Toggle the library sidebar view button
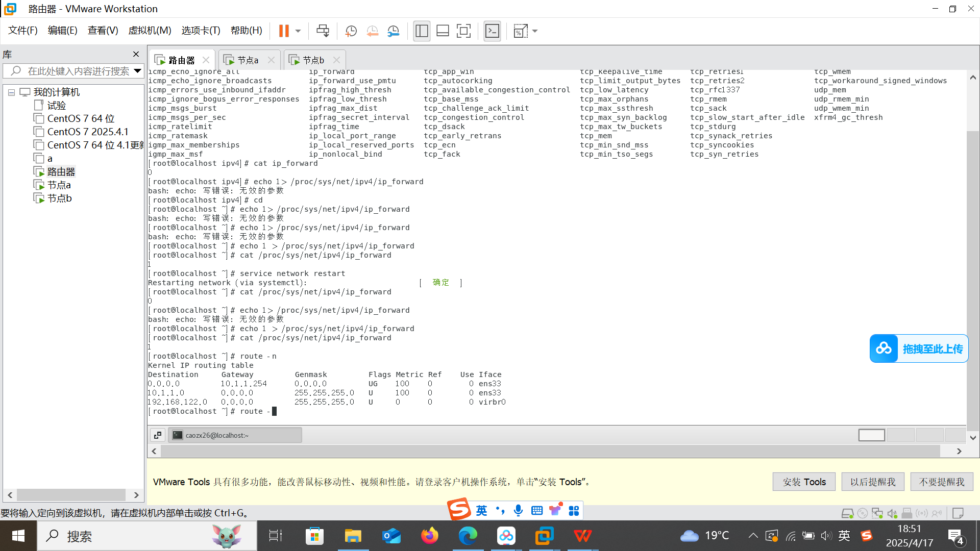980x551 pixels. pos(422,31)
